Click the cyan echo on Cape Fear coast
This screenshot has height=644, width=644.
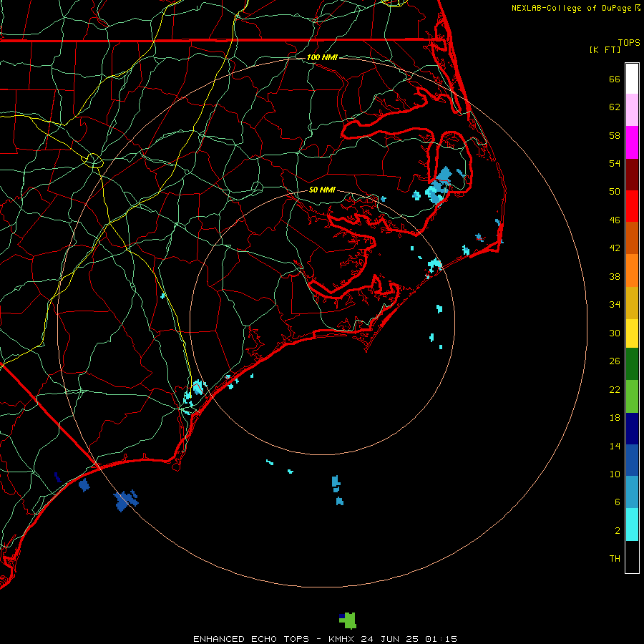point(198,387)
